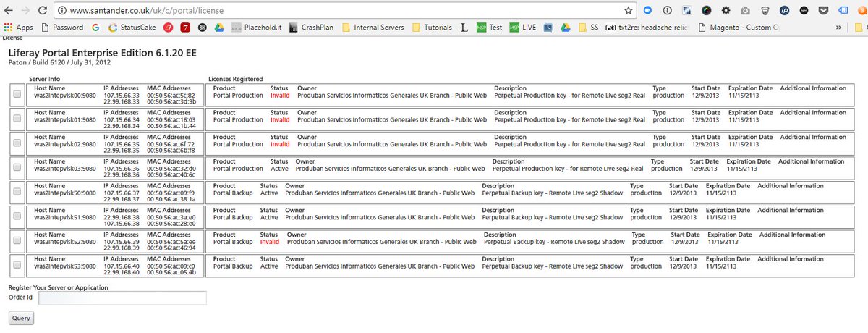Expand hidden bookmarks with the double chevron
This screenshot has height=333, width=868.
pos(838,28)
